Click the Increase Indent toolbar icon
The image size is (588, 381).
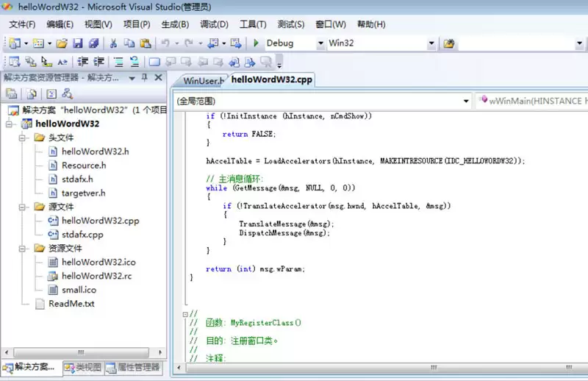[99, 62]
